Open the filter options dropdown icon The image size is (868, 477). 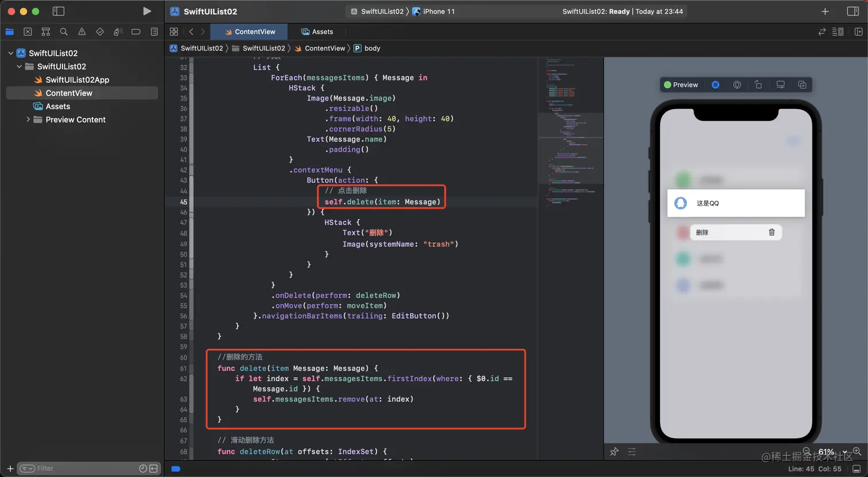[27, 468]
